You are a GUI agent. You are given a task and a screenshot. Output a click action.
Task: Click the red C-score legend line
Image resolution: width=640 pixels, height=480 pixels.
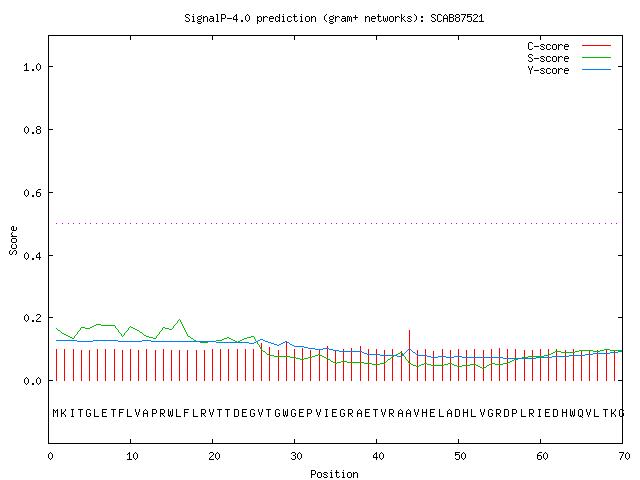(596, 46)
